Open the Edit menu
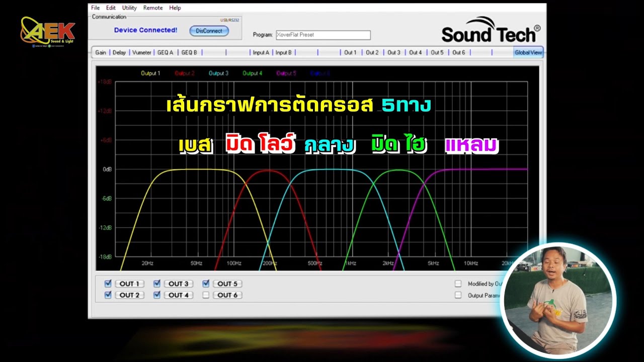The width and height of the screenshot is (644, 362). 111,8
